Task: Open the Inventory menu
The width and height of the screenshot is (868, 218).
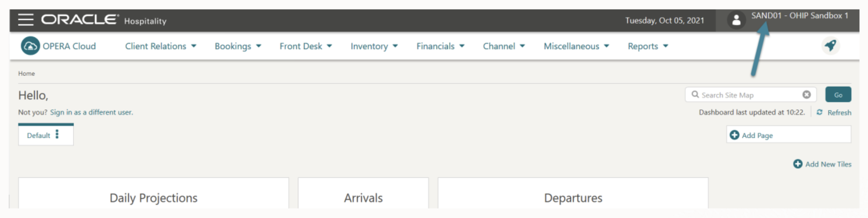Action: pyautogui.click(x=374, y=46)
